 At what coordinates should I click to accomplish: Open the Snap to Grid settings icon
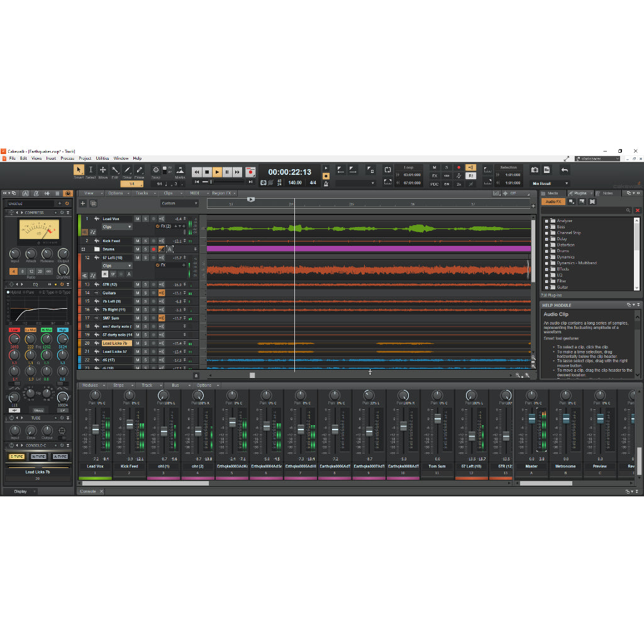(x=156, y=170)
